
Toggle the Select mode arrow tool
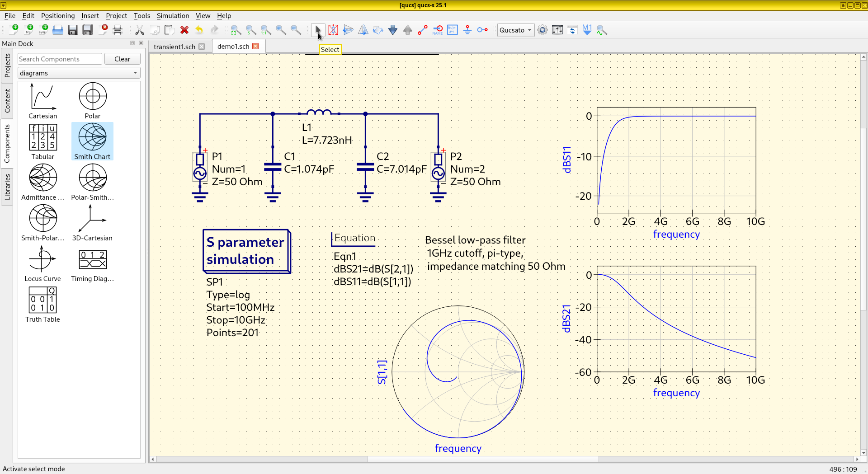point(318,30)
